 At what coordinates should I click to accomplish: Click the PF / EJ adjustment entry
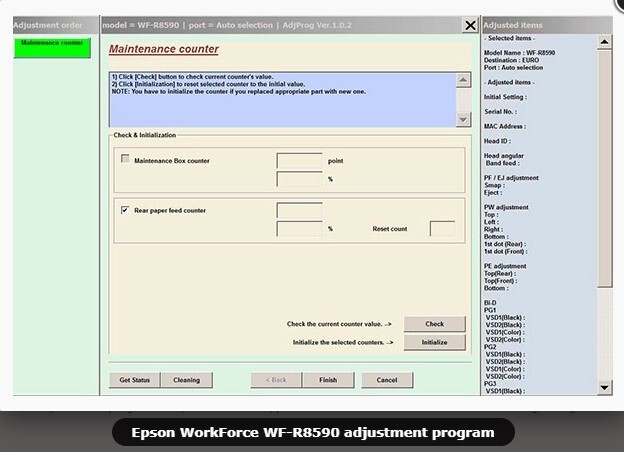(511, 178)
